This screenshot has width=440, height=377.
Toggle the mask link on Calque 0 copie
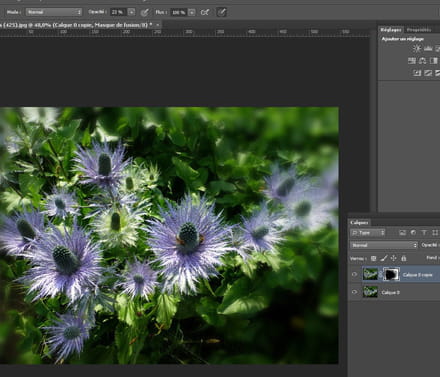(381, 274)
